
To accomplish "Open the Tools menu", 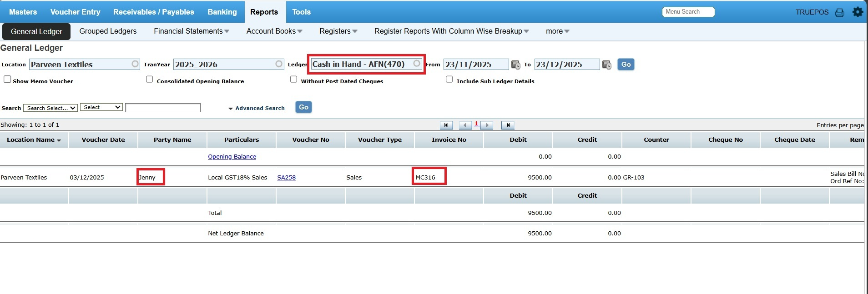I will (301, 12).
